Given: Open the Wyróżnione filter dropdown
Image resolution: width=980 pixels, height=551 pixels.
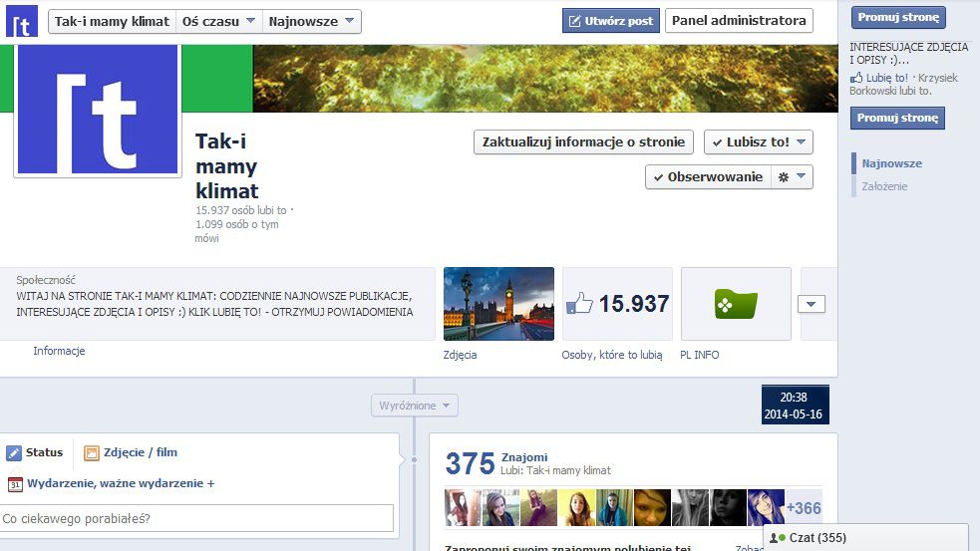Looking at the screenshot, I should pos(415,406).
